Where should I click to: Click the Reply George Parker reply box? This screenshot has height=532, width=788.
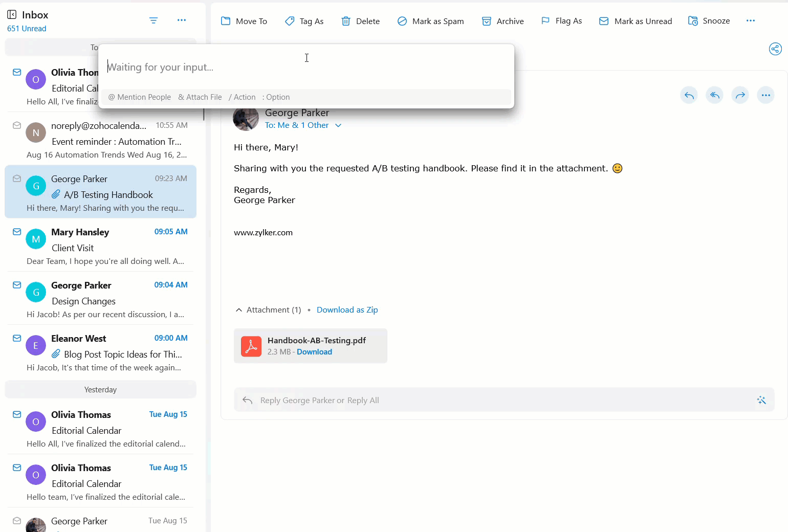click(x=504, y=400)
